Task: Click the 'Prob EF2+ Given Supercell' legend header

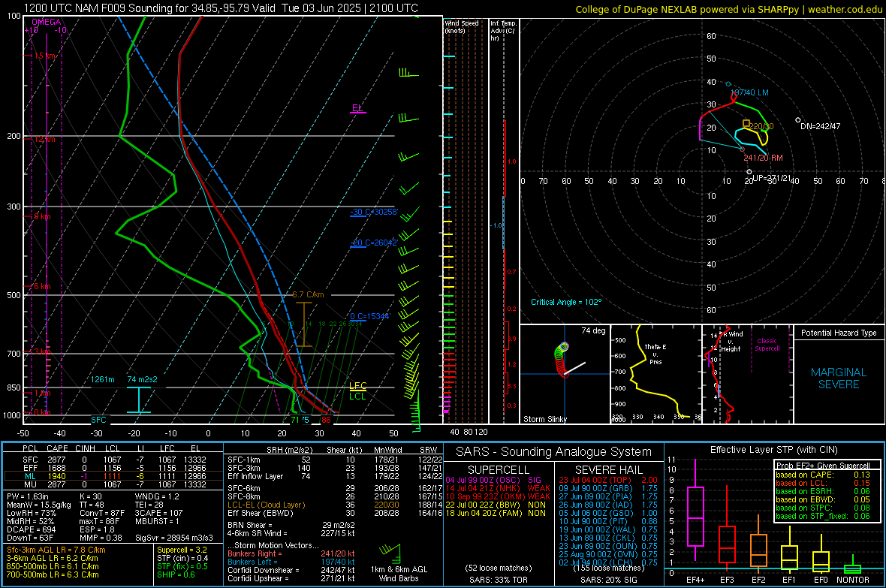Action: pos(823,466)
